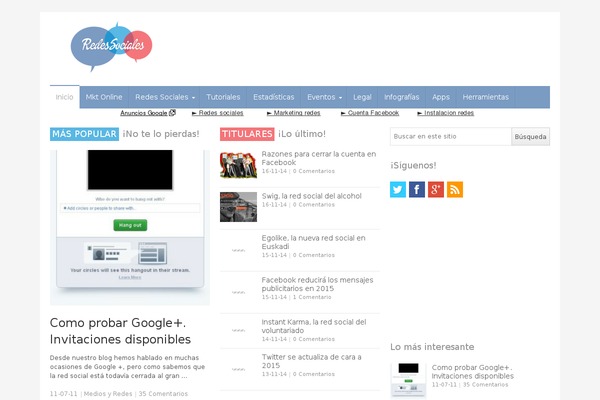Click the 'Buscar en este sitio' search field
The image size is (600, 400).
click(x=450, y=136)
